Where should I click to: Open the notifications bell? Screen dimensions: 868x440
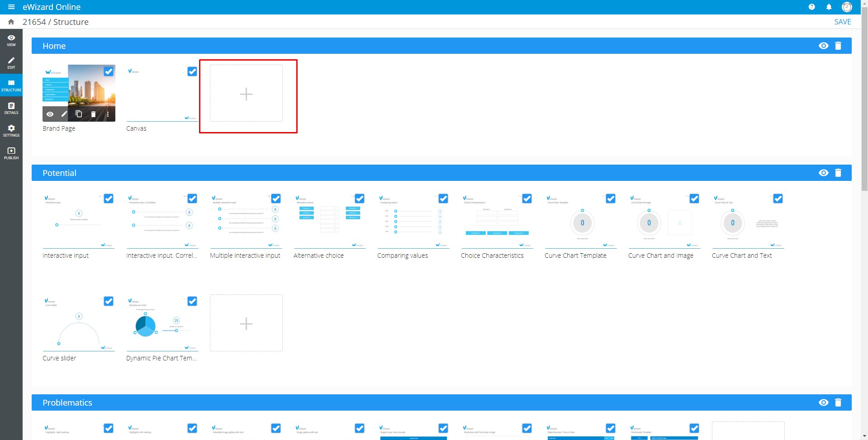tap(829, 7)
